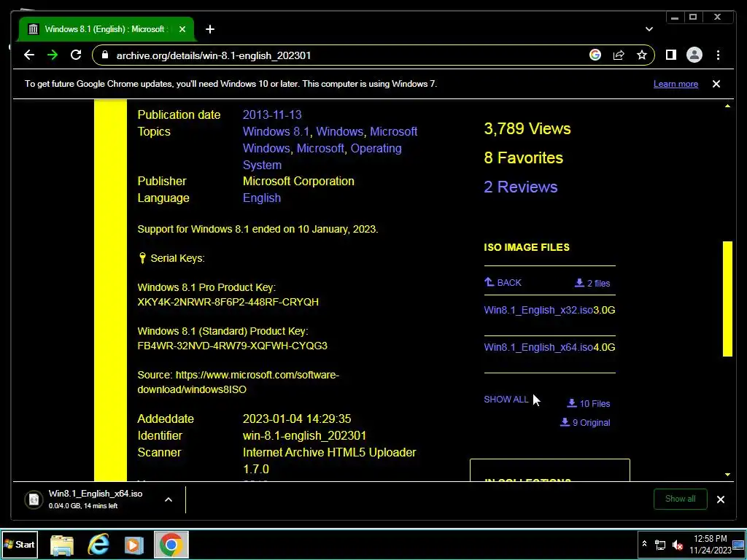Expand the download item options chevron
747x560 pixels.
[169, 499]
